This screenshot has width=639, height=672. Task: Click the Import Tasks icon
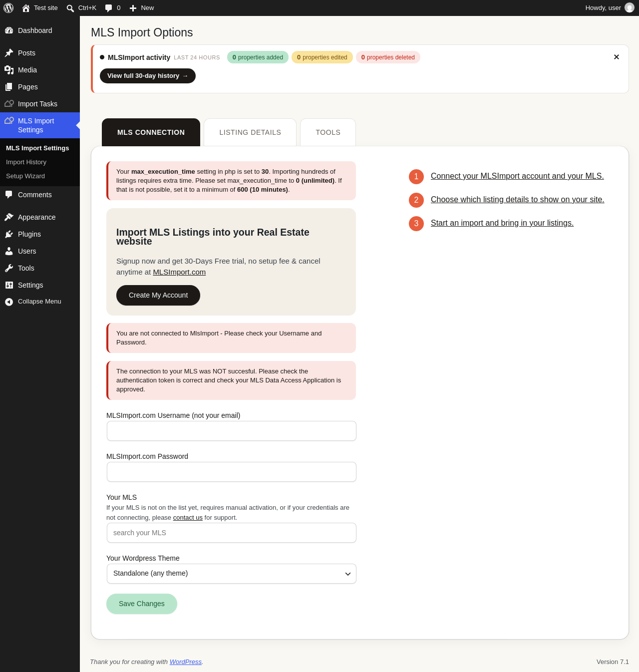[9, 104]
